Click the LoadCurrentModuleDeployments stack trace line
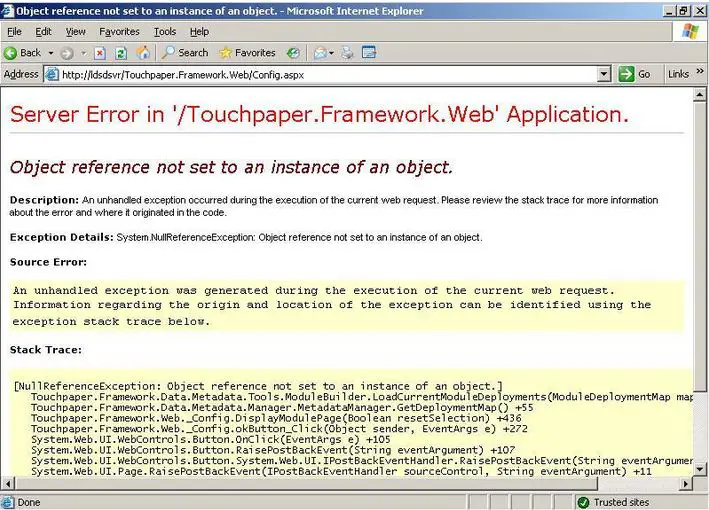Viewport: 709px width, 510px height. point(362,397)
